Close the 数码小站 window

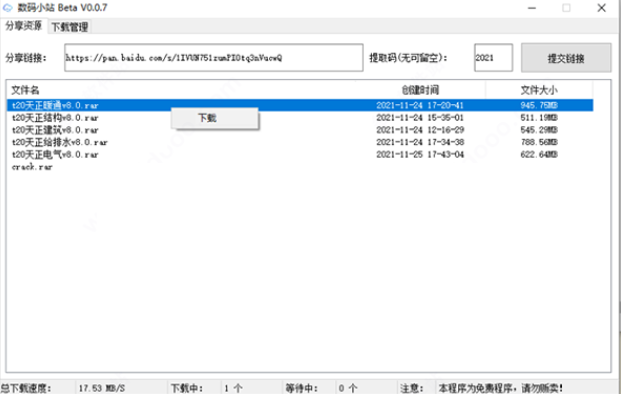point(602,8)
